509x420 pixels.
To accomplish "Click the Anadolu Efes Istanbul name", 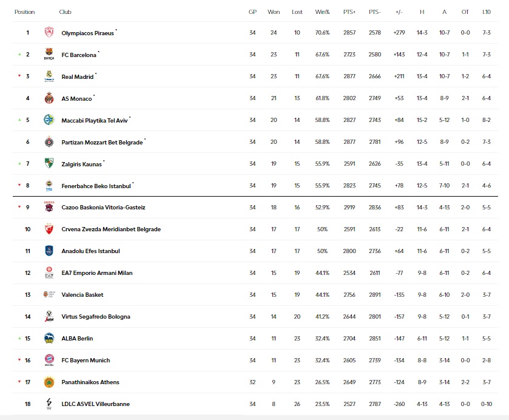I will pyautogui.click(x=90, y=251).
